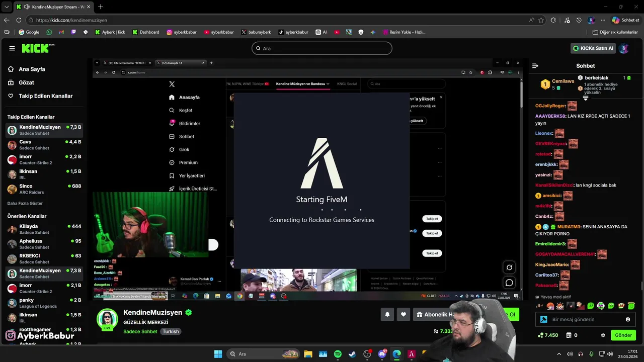Click the theater mode icon on player
Viewport: 644px width, 362px height.
[509, 267]
